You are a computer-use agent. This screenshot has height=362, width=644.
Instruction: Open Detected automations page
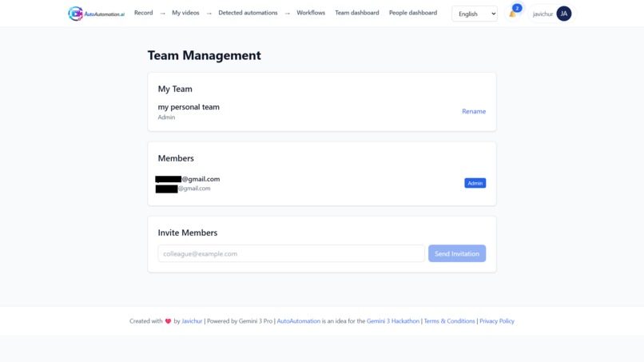coord(248,13)
